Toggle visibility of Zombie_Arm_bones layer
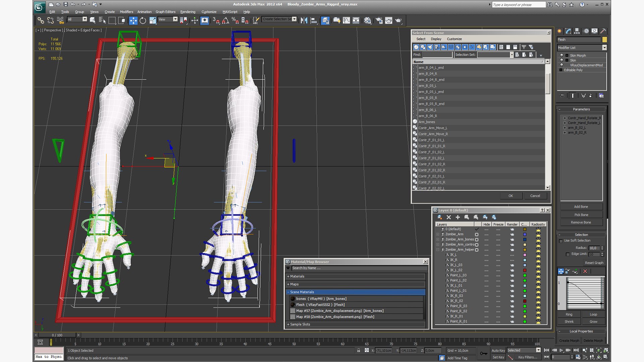 tap(486, 239)
